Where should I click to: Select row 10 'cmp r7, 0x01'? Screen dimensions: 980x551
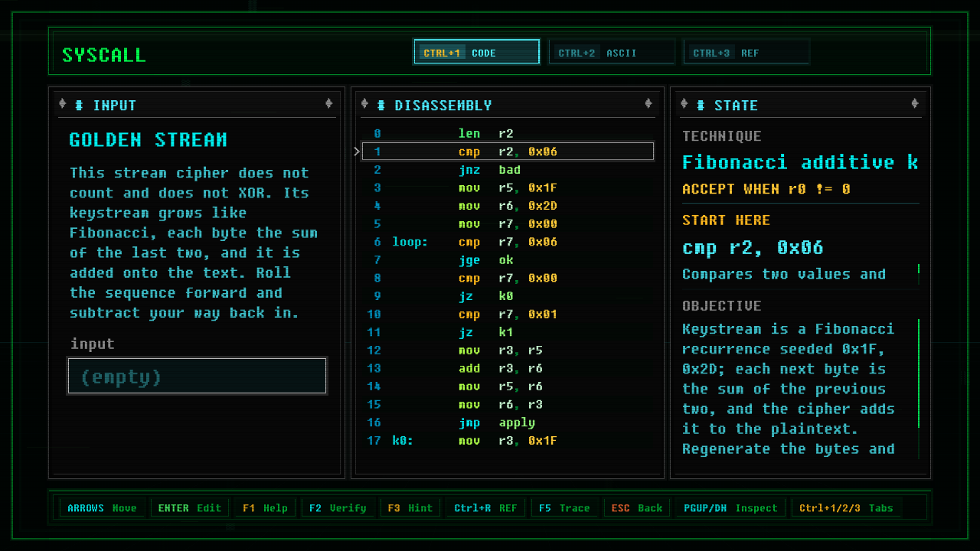pyautogui.click(x=508, y=315)
